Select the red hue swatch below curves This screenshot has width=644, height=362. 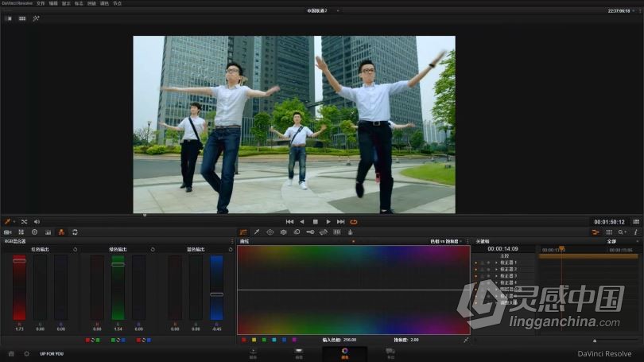(244, 340)
